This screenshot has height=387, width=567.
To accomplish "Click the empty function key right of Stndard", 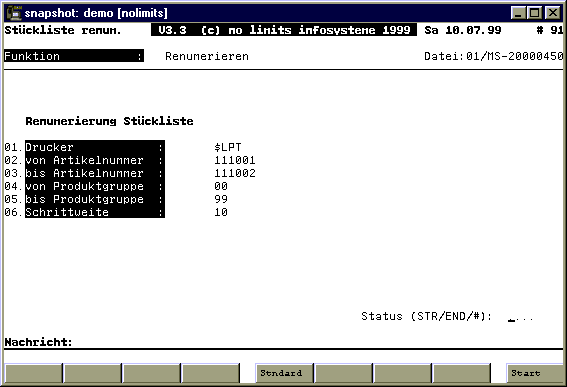I will pos(344,373).
